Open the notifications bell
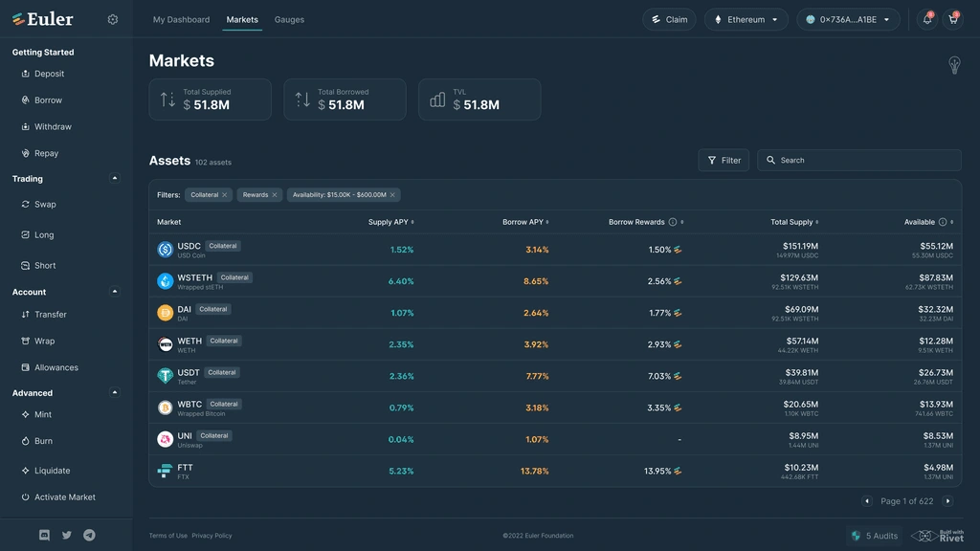Screen dimensions: 980x551 click(926, 19)
